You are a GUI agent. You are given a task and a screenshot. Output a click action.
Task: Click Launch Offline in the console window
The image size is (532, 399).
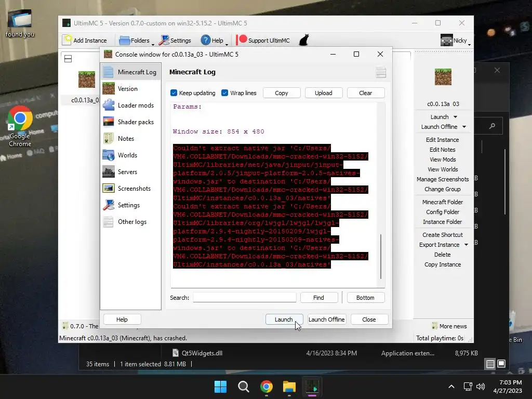click(x=326, y=320)
